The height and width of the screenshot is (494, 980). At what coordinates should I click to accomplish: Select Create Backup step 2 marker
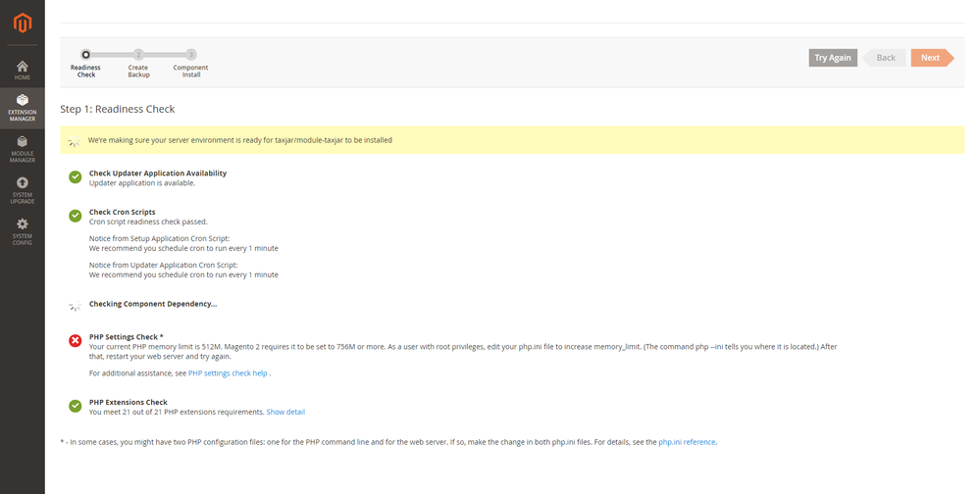138,54
